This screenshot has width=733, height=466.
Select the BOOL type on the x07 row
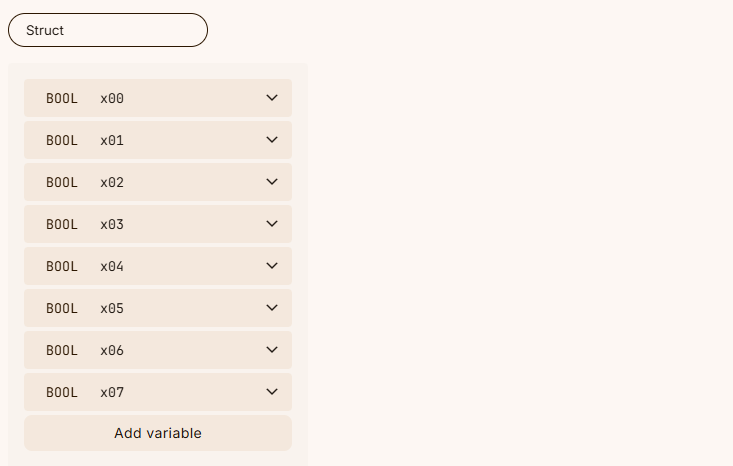point(62,392)
